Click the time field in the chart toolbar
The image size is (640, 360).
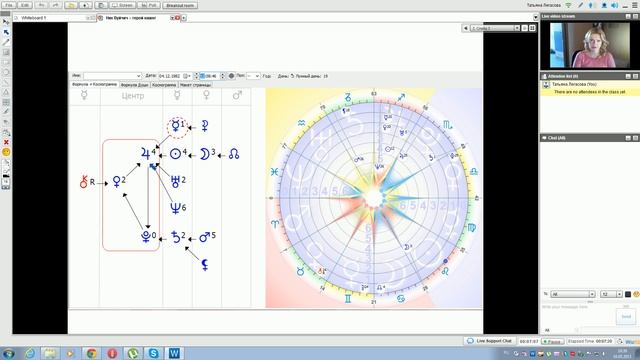point(210,76)
